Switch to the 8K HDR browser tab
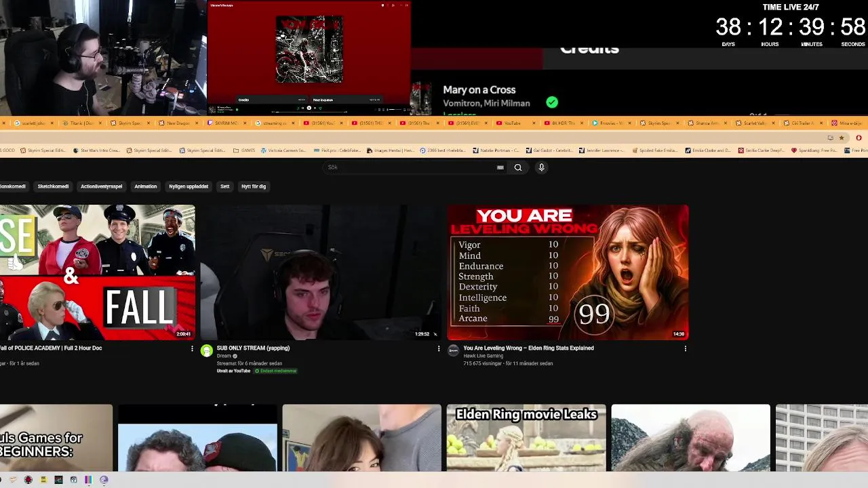 (x=564, y=123)
